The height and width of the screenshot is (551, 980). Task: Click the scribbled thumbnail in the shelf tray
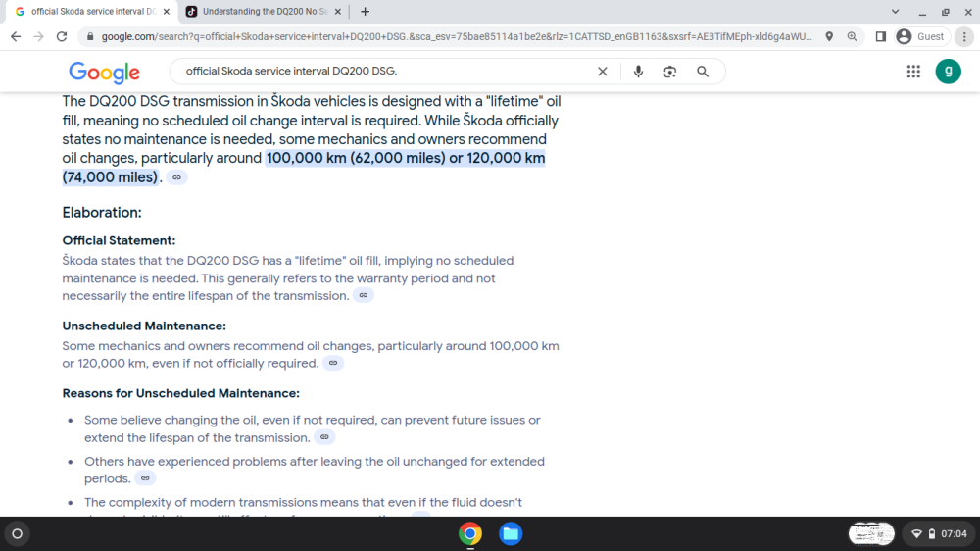[x=871, y=534]
